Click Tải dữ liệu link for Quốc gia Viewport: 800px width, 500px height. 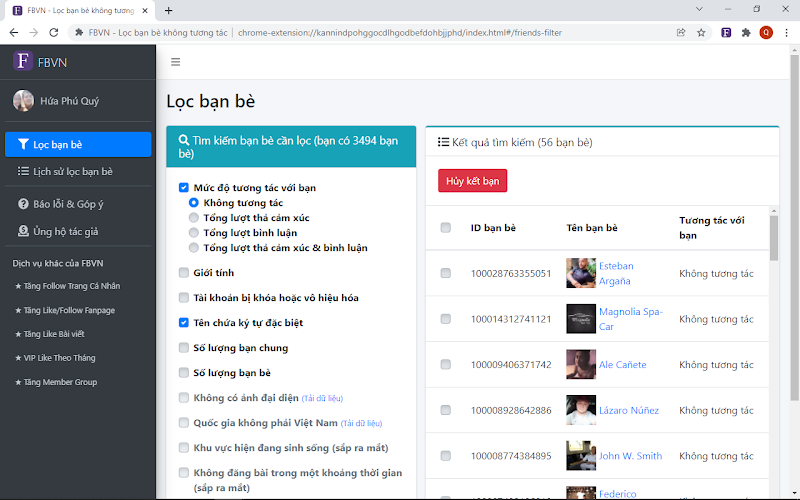361,423
